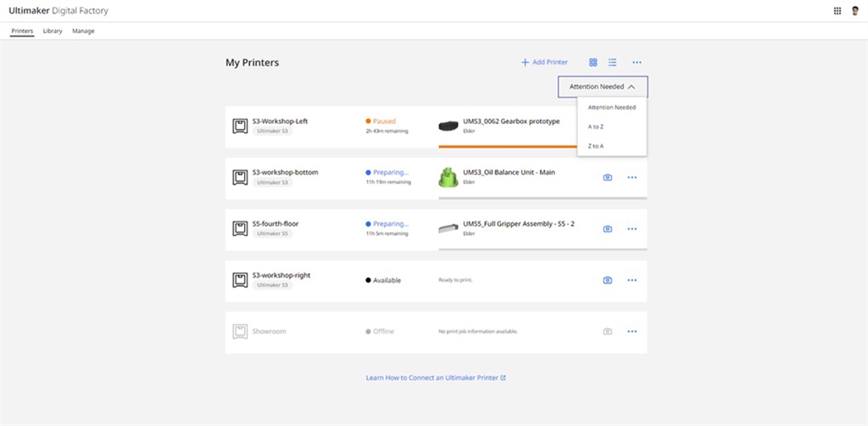Open camera feed for S3-workshop-bottom
This screenshot has height=426, width=868.
click(x=608, y=177)
